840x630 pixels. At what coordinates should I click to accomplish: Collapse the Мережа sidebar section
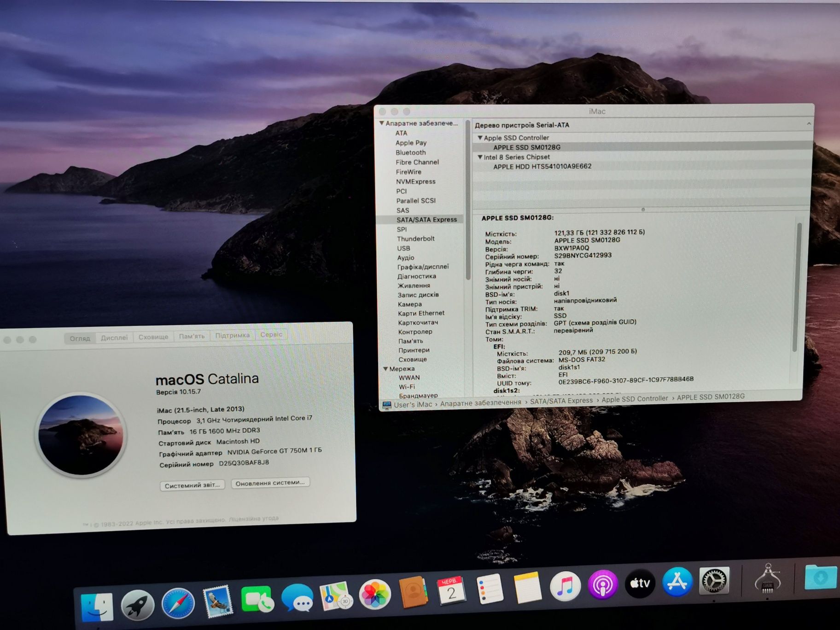(x=385, y=369)
